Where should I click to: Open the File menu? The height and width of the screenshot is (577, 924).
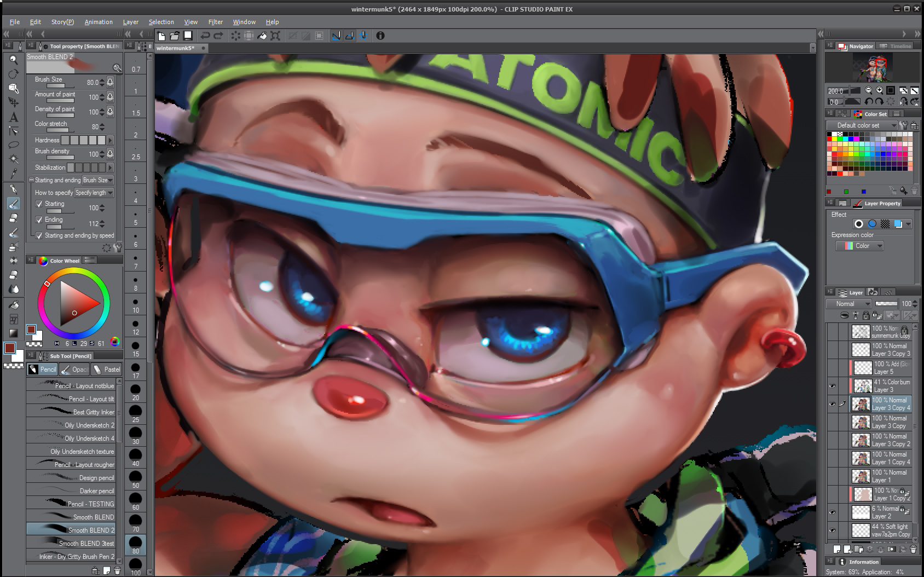click(15, 22)
